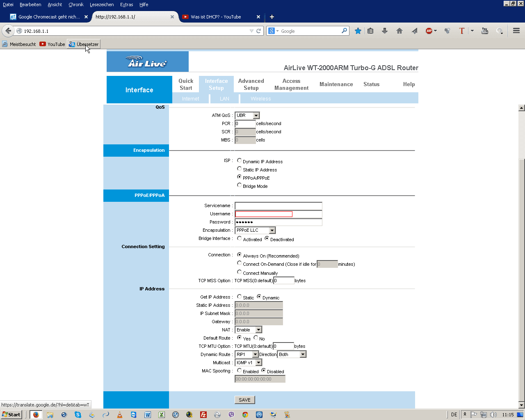Screen dimensions: 525x420
Task: Reload the page with the refresh icon
Action: coord(259,31)
